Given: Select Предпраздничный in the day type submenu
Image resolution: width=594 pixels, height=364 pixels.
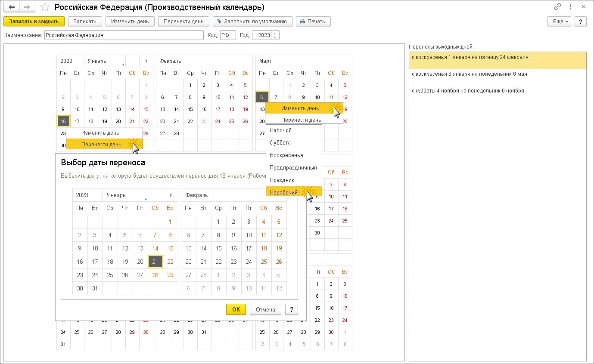Looking at the screenshot, I should pyautogui.click(x=293, y=167).
